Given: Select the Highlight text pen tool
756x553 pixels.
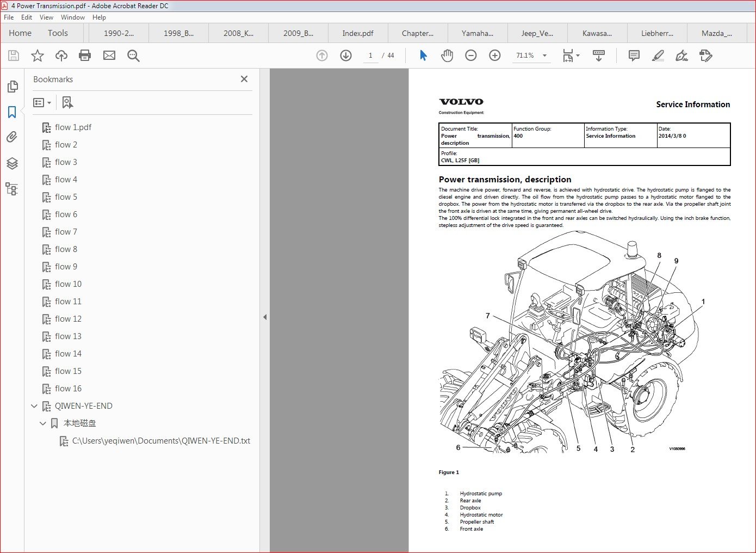Looking at the screenshot, I should tap(658, 56).
